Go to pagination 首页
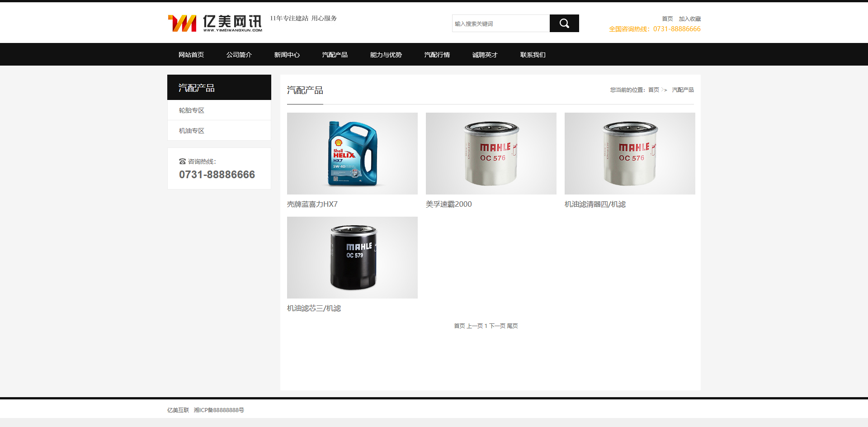 pyautogui.click(x=459, y=326)
